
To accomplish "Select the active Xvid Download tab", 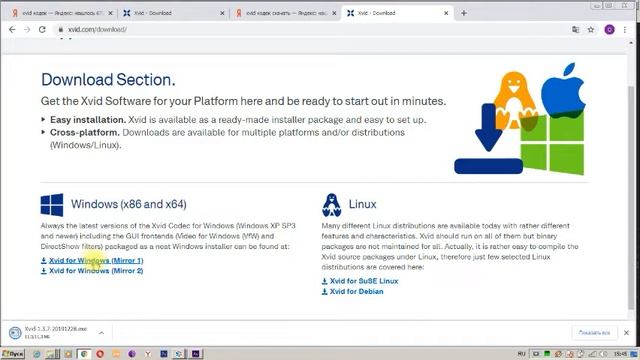I will [x=396, y=13].
